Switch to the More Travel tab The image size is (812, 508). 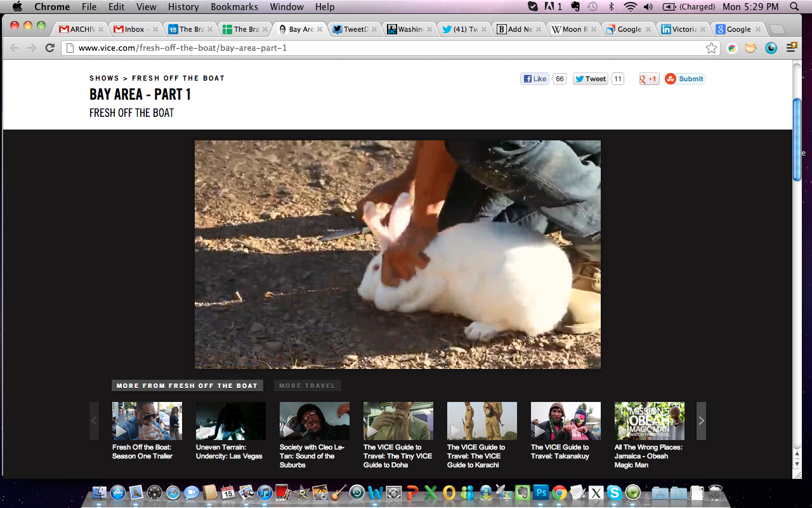pos(308,385)
